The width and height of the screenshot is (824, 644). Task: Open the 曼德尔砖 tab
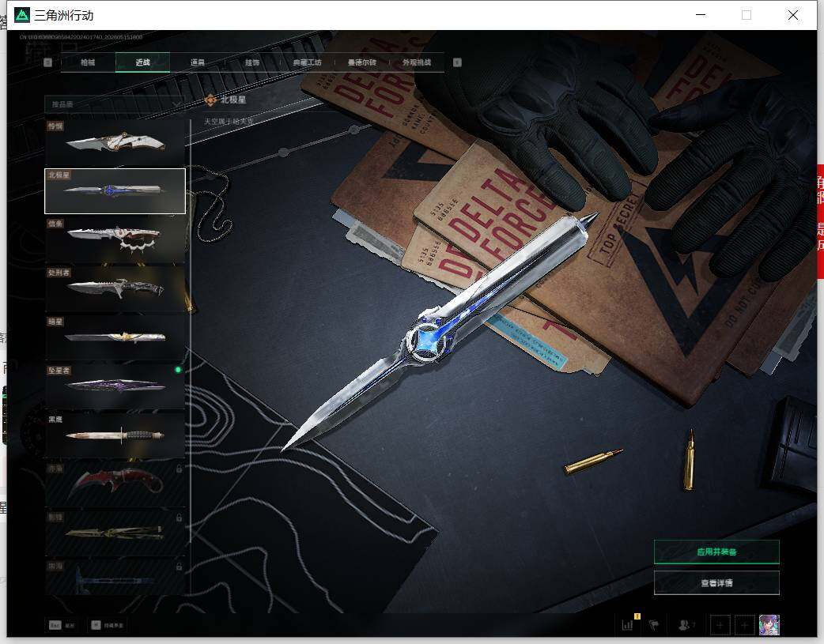click(x=362, y=62)
